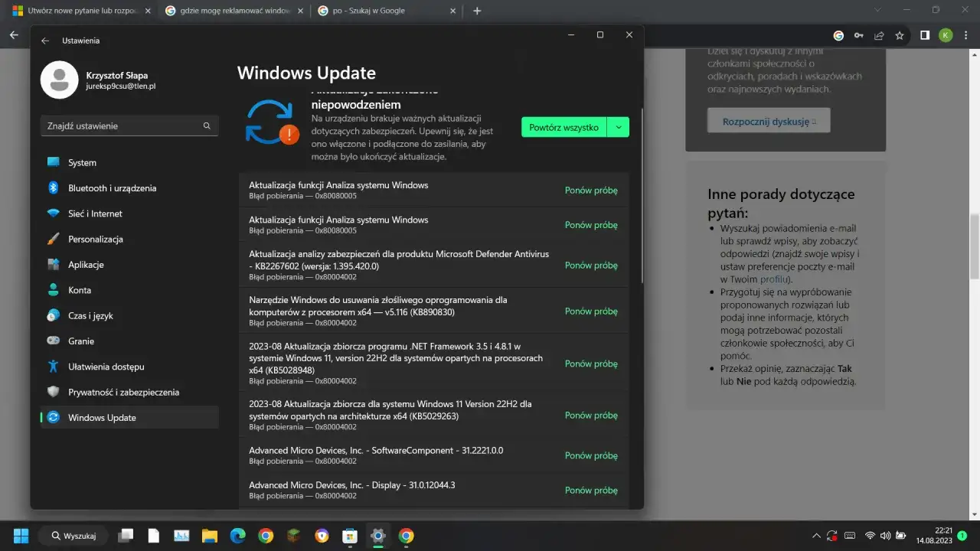Open the Wi-Fi network tray icon
Image resolution: width=980 pixels, height=551 pixels.
[870, 536]
